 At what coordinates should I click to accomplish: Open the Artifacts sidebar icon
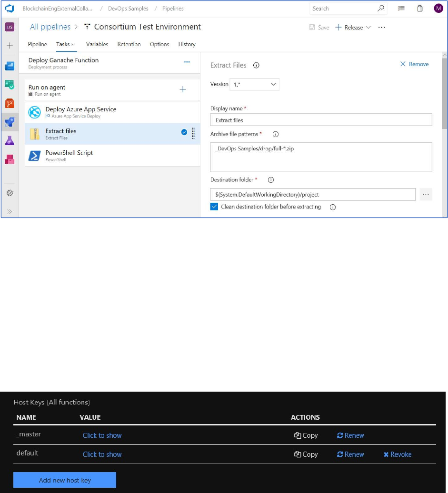point(10,159)
